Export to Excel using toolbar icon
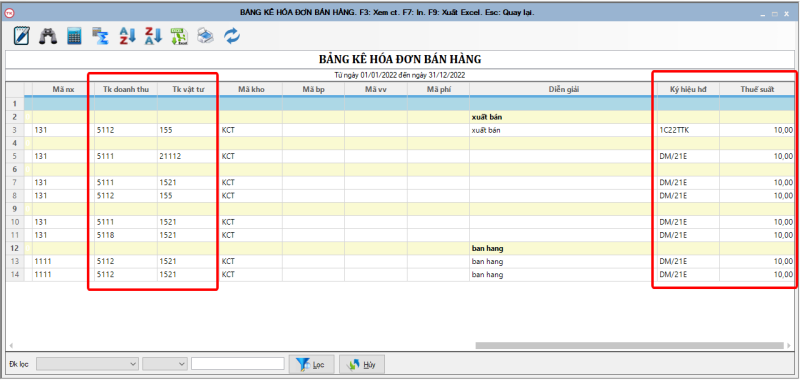 (179, 36)
